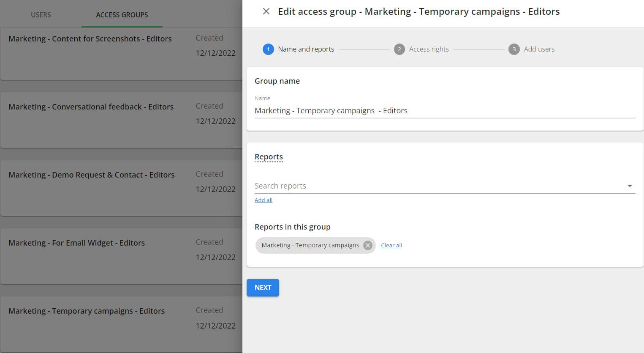Open Marketing - For Email Widget - Editors
Screen dimensions: 644x353
click(x=76, y=243)
